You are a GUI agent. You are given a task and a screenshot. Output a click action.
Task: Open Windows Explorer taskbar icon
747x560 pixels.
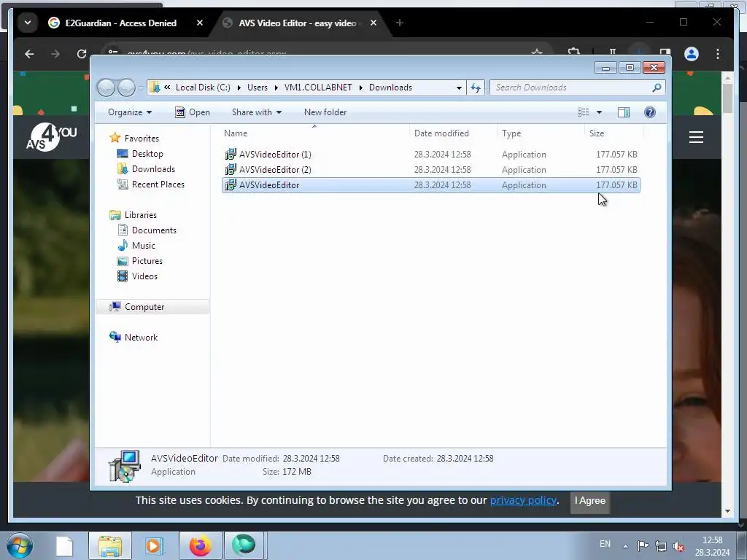(x=110, y=545)
